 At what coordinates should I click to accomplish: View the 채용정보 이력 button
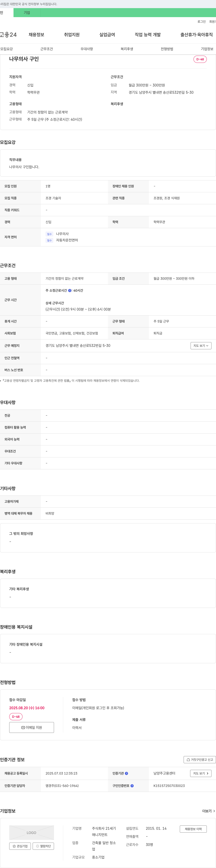[193, 829]
